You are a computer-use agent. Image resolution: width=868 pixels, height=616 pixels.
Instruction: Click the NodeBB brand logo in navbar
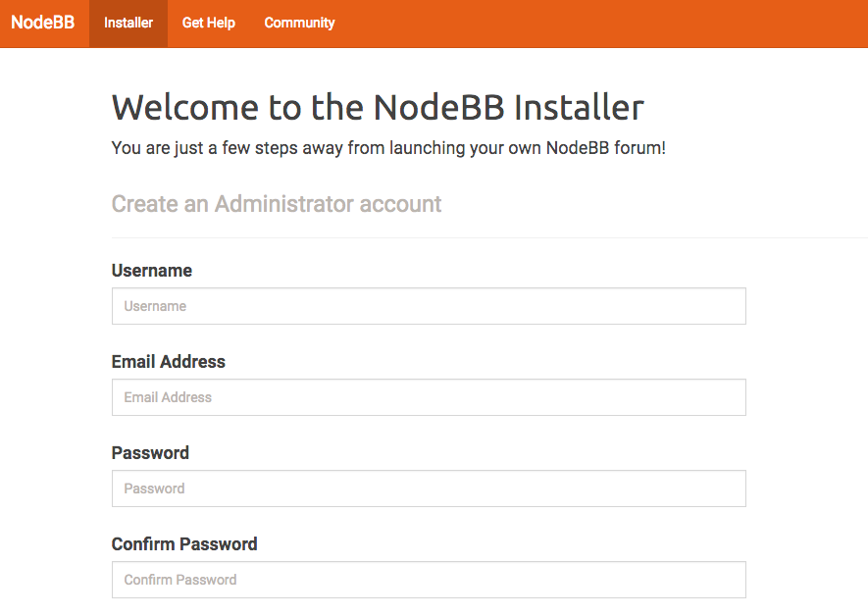[x=42, y=23]
